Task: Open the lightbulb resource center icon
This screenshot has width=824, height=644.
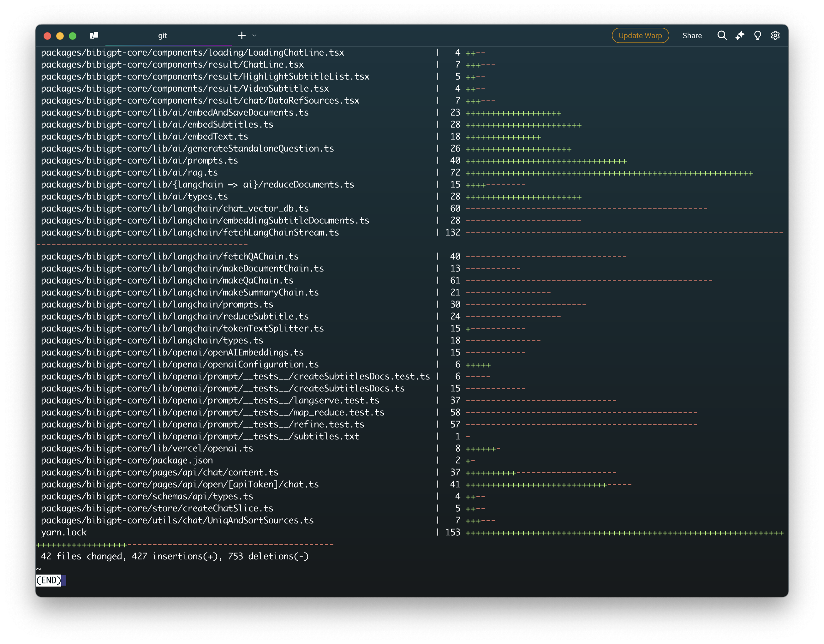Action: click(x=757, y=35)
